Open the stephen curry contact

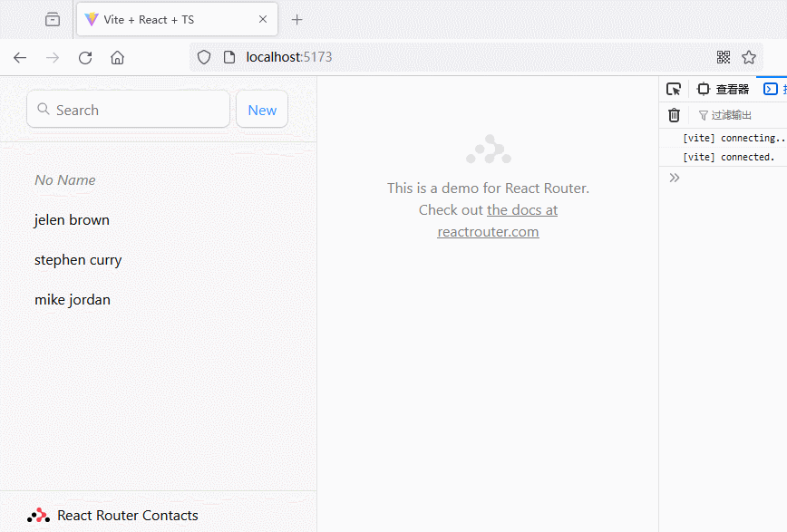tap(78, 260)
